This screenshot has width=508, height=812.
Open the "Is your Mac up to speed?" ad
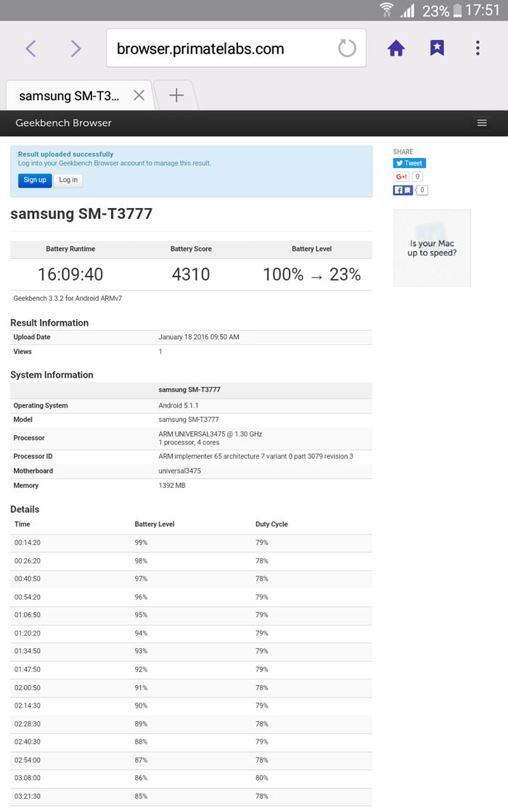pos(432,249)
